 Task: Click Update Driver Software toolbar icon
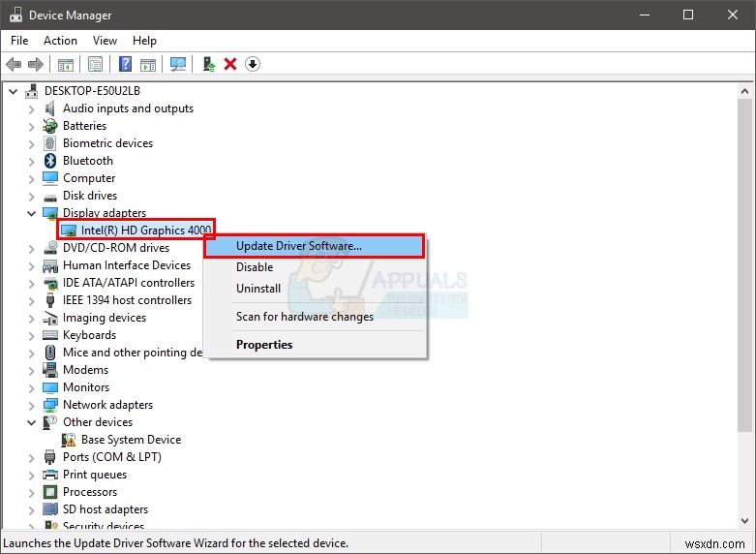208,64
